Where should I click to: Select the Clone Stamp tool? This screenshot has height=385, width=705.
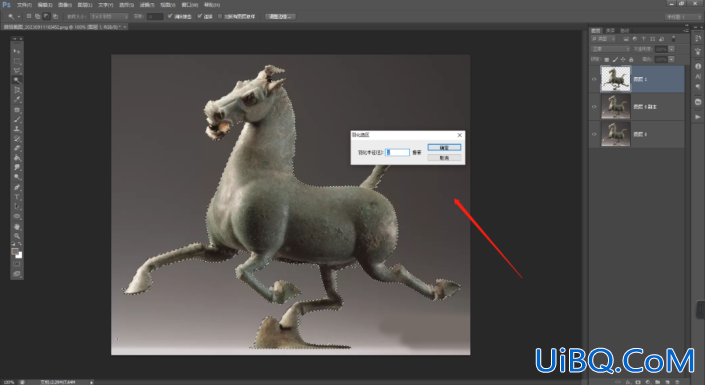click(x=17, y=129)
